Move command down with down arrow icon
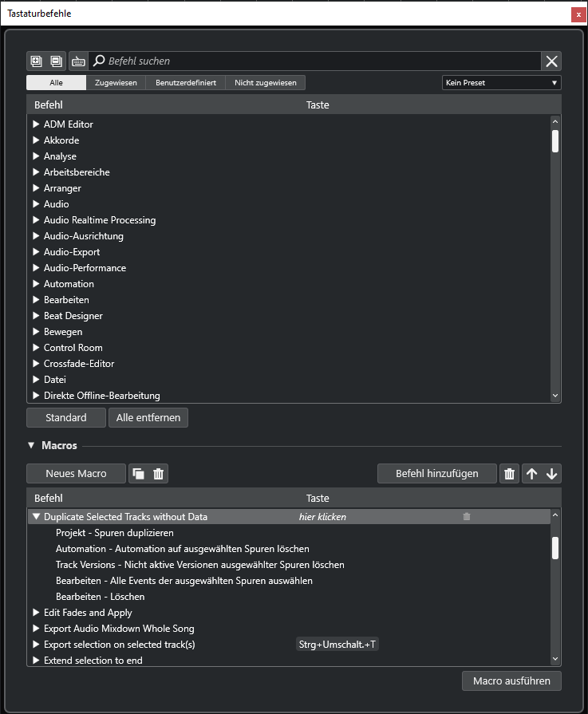This screenshot has height=714, width=588. [551, 474]
